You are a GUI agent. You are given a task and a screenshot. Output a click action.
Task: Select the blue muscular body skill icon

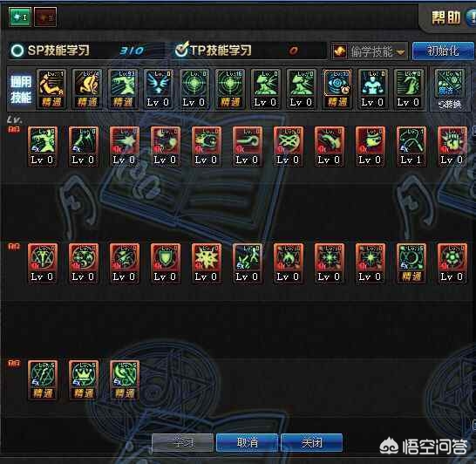tap(373, 88)
